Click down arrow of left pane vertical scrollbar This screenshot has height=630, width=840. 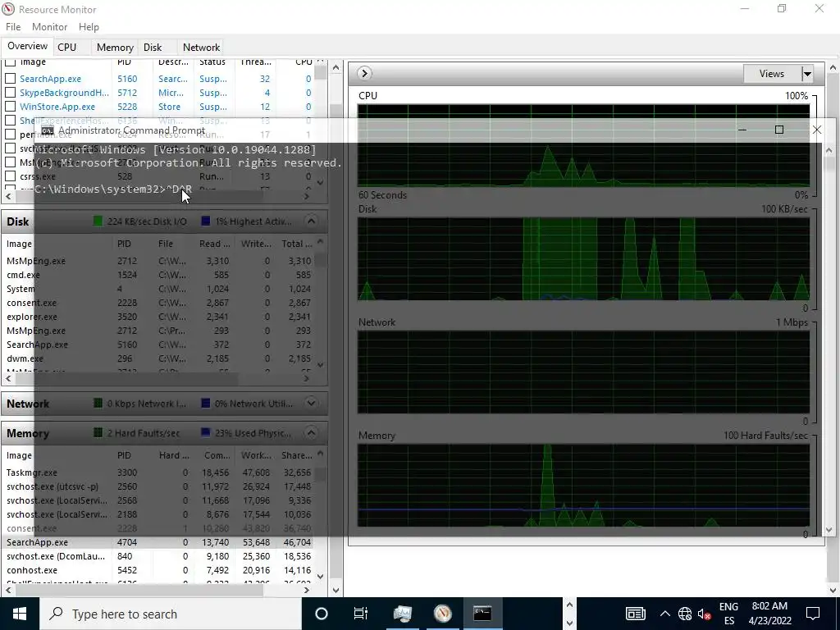(x=336, y=591)
